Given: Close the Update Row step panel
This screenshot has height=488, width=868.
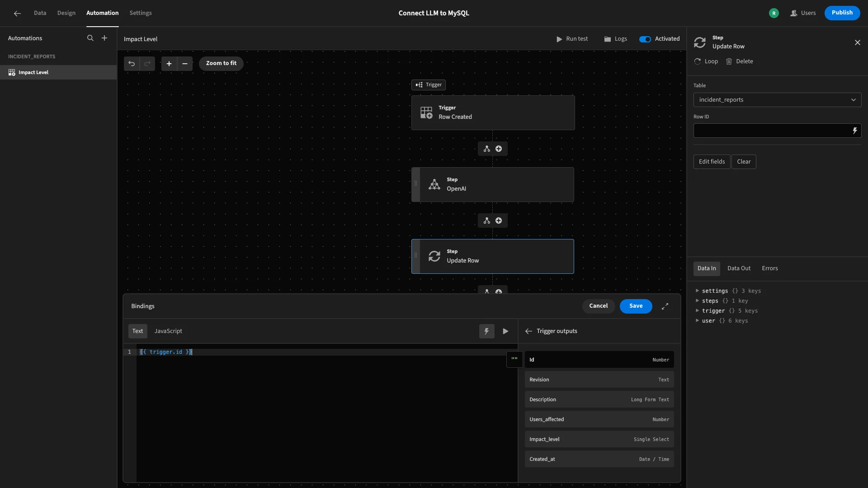Looking at the screenshot, I should click(858, 42).
